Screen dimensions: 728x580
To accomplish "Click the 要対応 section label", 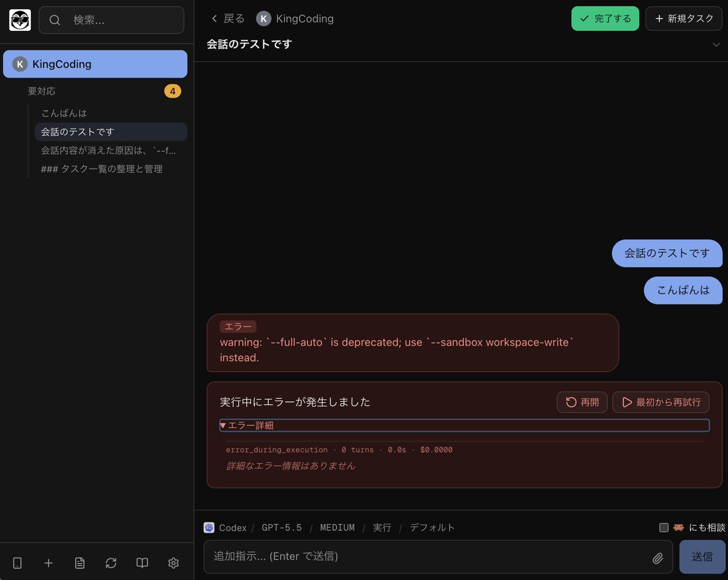I will coord(42,91).
